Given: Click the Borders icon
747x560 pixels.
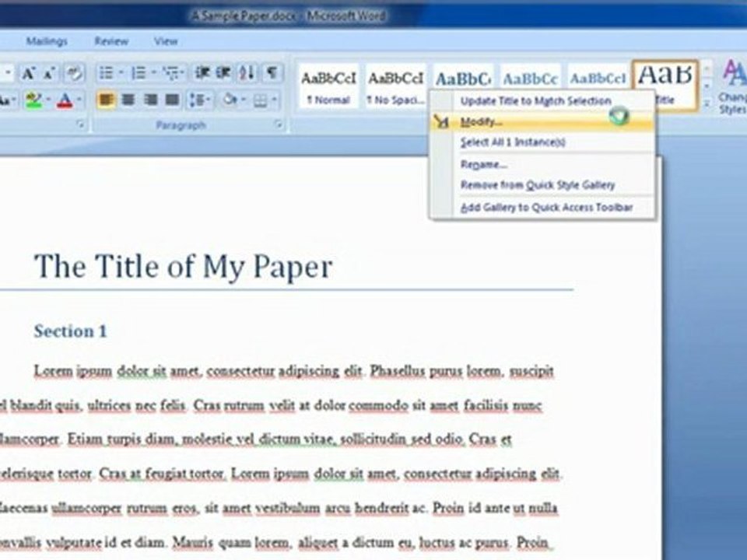Looking at the screenshot, I should [260, 100].
